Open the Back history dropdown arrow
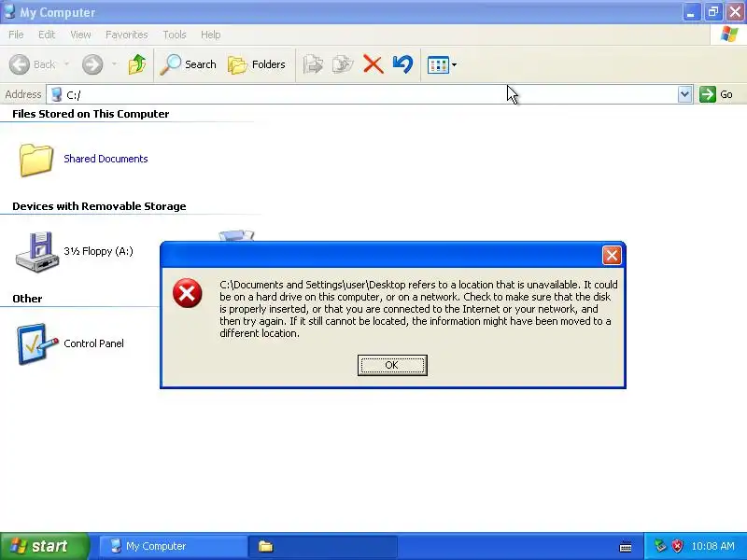747x560 pixels. pos(66,63)
